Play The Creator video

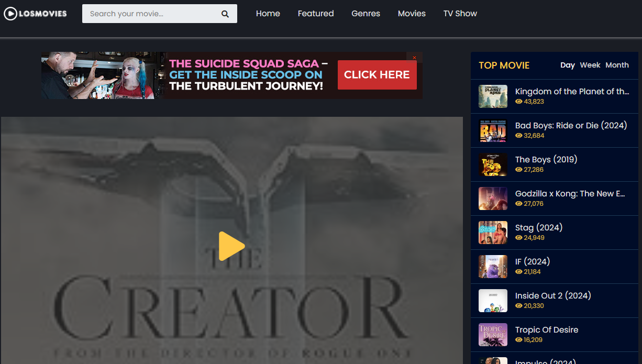(x=231, y=246)
